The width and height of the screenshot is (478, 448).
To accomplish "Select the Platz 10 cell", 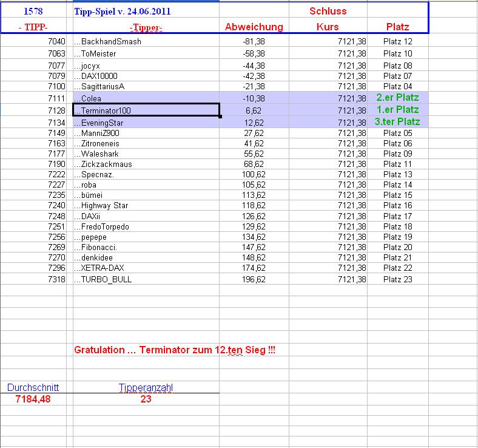I will (x=398, y=53).
